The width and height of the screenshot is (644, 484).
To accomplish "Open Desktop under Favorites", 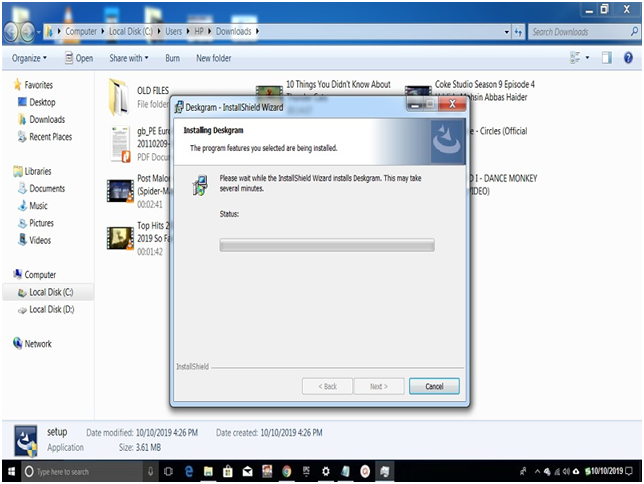I will 42,102.
